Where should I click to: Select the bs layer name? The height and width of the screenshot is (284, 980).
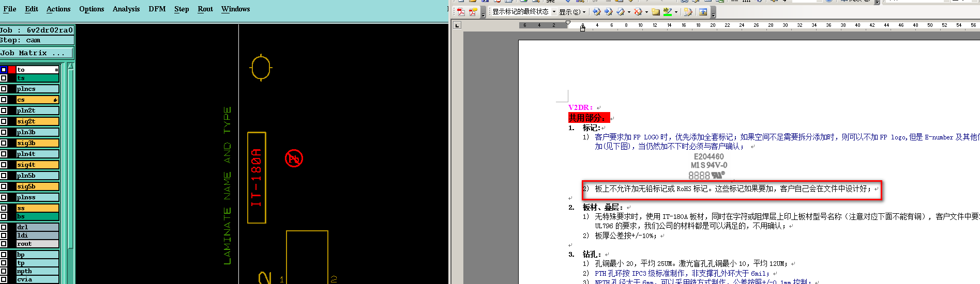pos(37,216)
